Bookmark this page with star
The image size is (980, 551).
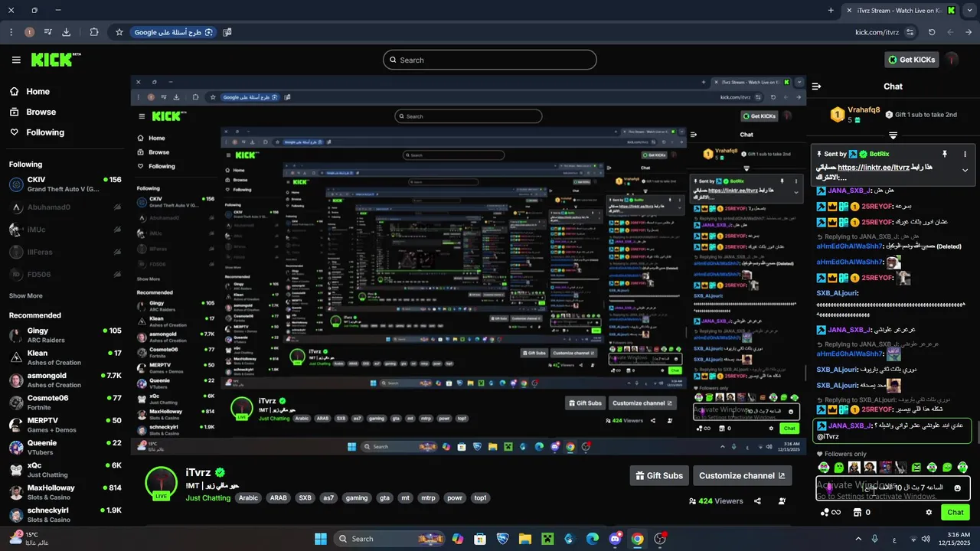119,32
